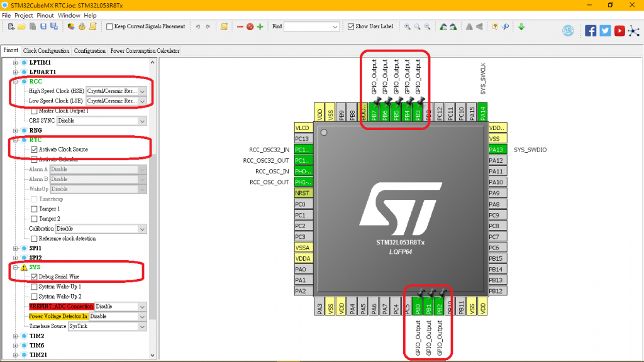This screenshot has height=362, width=644.
Task: Clear pinouts using the red circle icon
Action: click(250, 26)
